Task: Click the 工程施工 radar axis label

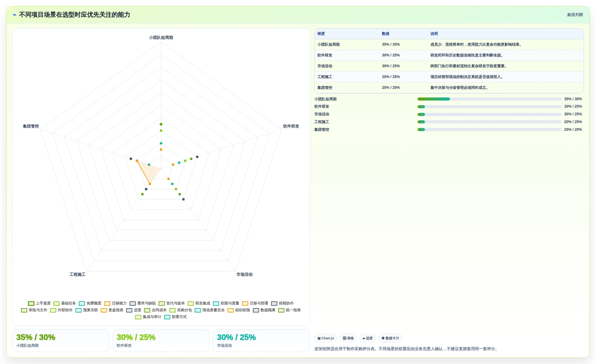Action: [x=78, y=275]
